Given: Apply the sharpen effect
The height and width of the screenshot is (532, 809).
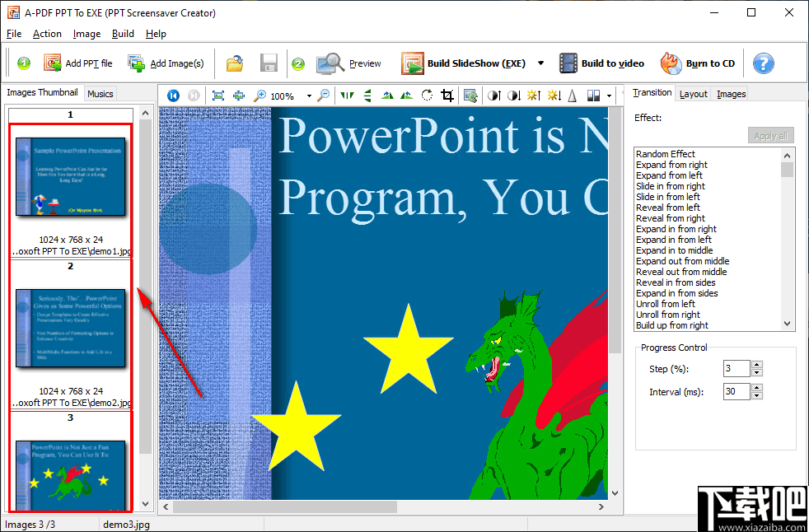Looking at the screenshot, I should [x=571, y=96].
